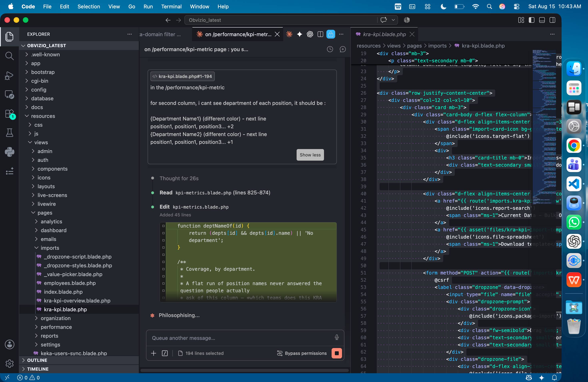
Task: Open the Terminal menu
Action: (171, 6)
